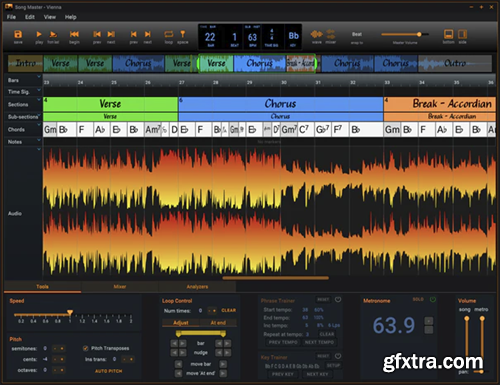Image resolution: width=500 pixels, height=385 pixels.
Task: Click right arrow of move 'At end'
Action: point(223,373)
